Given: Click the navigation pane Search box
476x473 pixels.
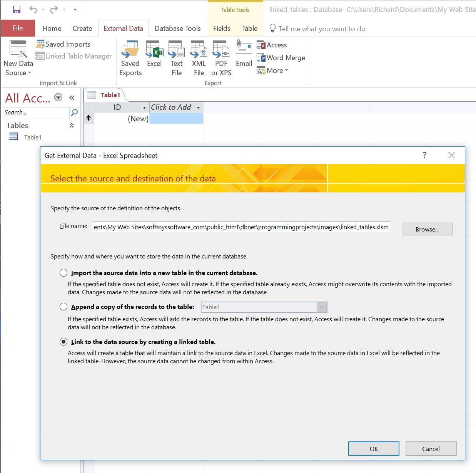Looking at the screenshot, I should coord(36,112).
